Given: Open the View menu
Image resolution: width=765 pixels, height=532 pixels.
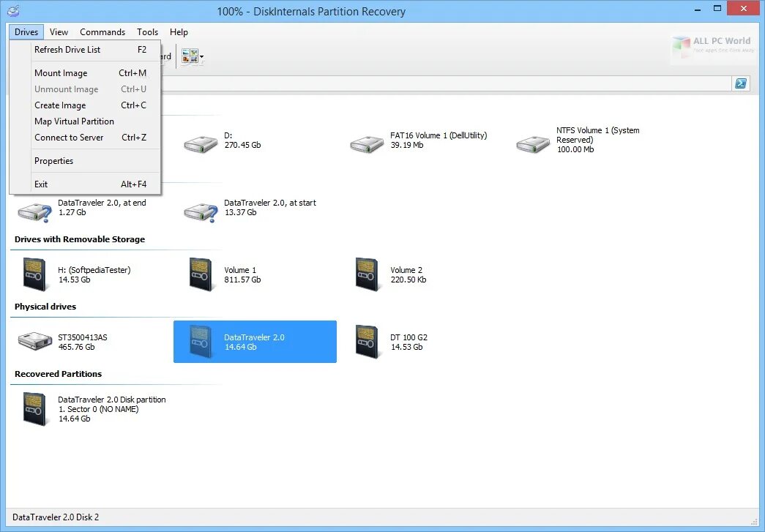Looking at the screenshot, I should 59,32.
